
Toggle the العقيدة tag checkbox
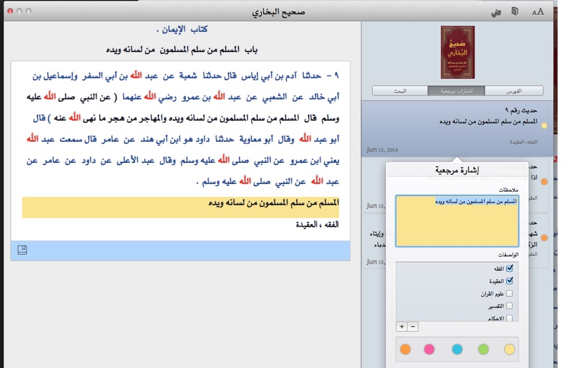509,281
